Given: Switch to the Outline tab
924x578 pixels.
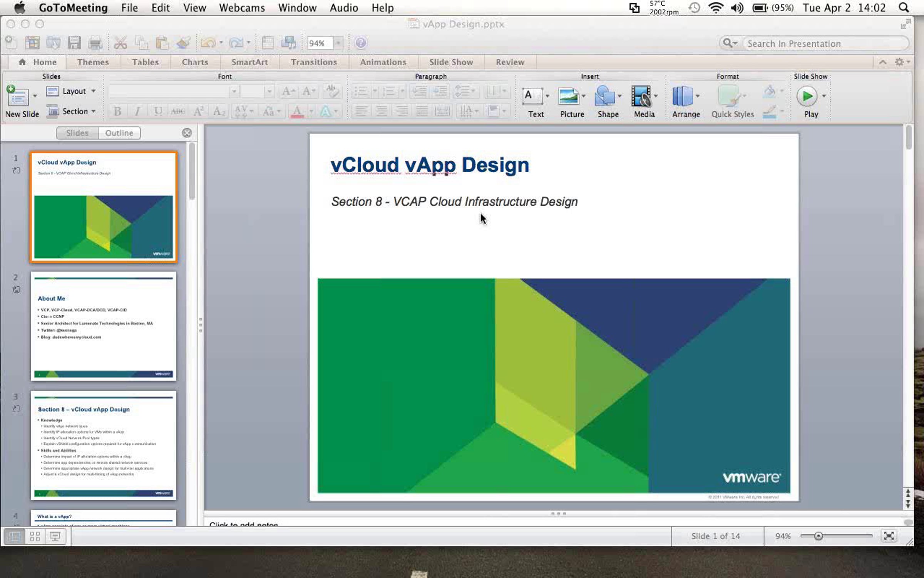Looking at the screenshot, I should (119, 133).
